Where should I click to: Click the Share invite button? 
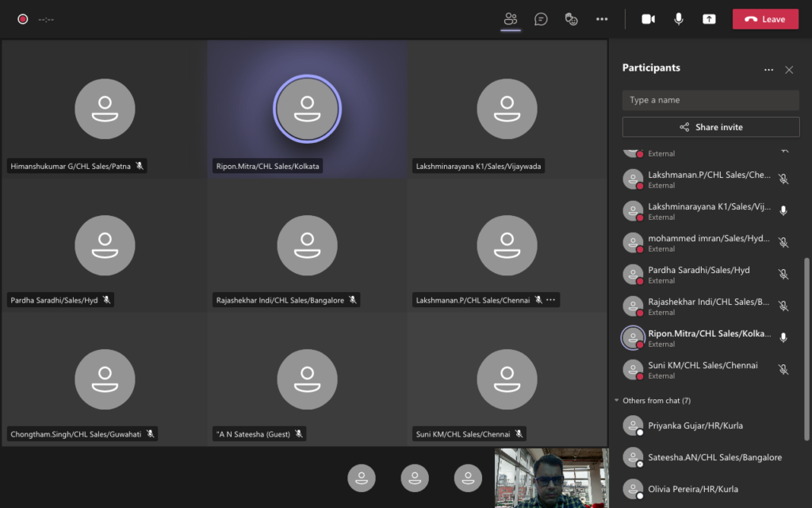pos(710,127)
